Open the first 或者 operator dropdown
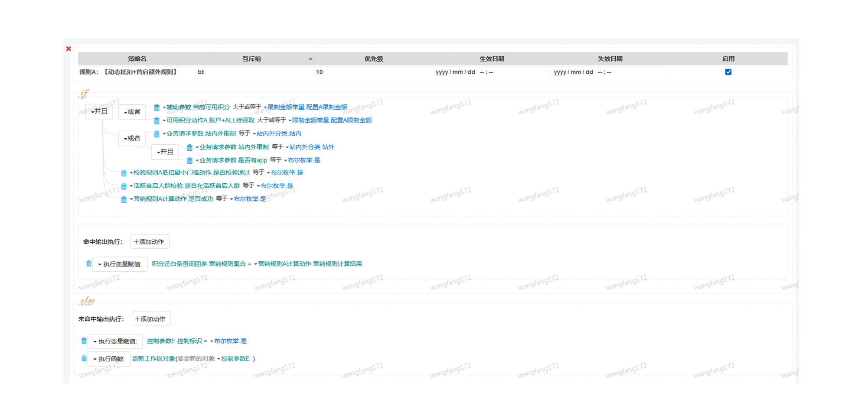This screenshot has width=868, height=416. coord(132,112)
